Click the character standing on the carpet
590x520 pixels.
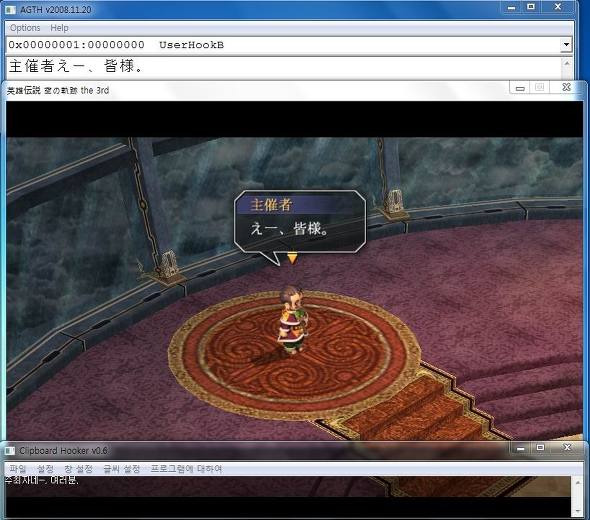(x=294, y=321)
